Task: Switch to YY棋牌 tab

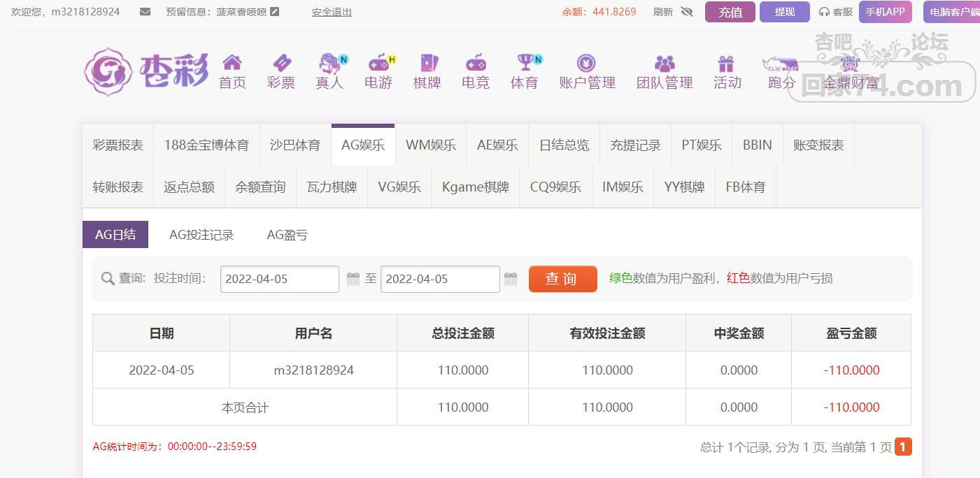Action: tap(684, 187)
